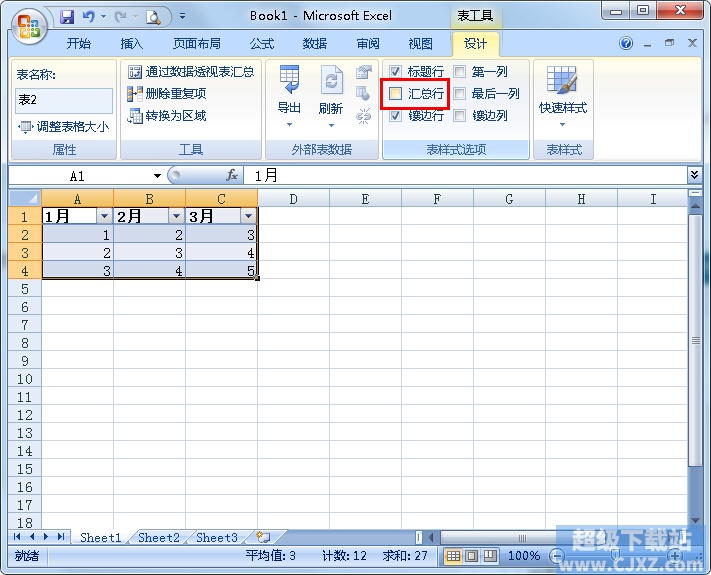Click the Export (导出) table icon
This screenshot has height=575, width=711.
(289, 79)
